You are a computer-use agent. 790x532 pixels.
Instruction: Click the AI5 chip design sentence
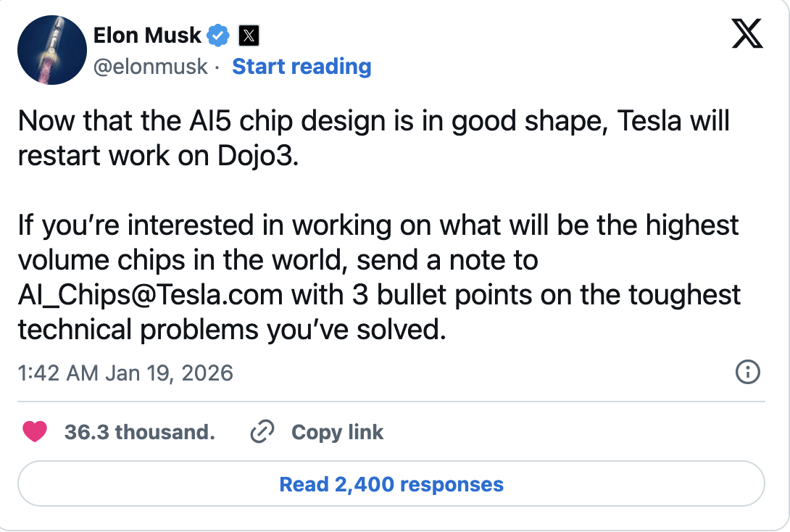[290, 121]
